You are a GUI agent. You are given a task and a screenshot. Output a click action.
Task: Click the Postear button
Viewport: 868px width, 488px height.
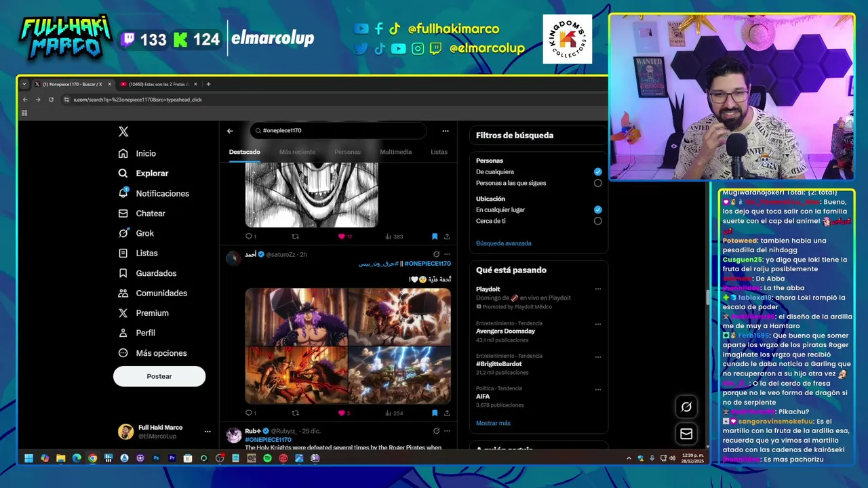pyautogui.click(x=159, y=376)
